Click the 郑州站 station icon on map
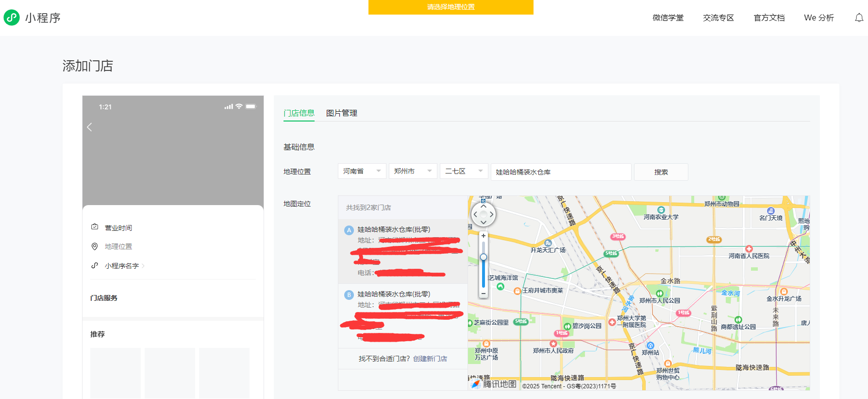The image size is (868, 399). point(651,346)
